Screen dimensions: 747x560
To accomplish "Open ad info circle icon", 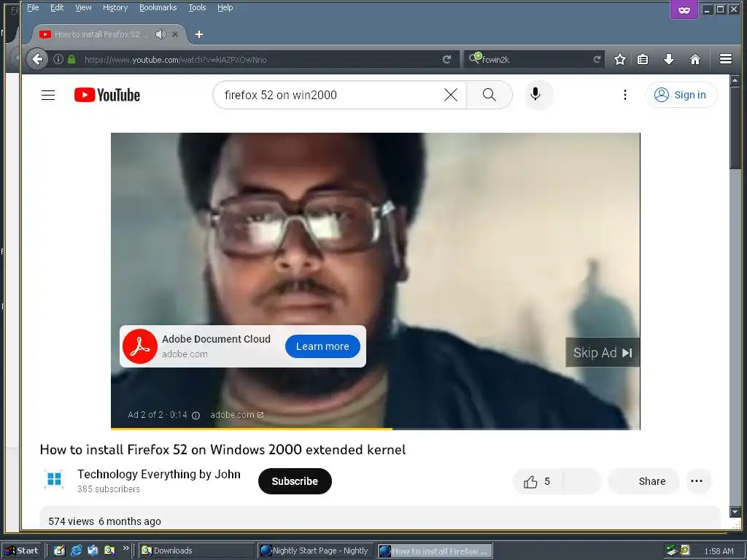I will click(196, 415).
